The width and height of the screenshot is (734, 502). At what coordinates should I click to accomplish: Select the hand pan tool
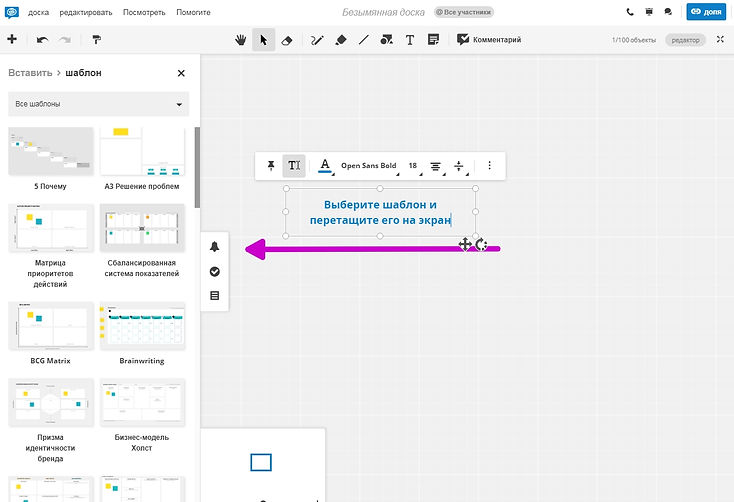241,40
